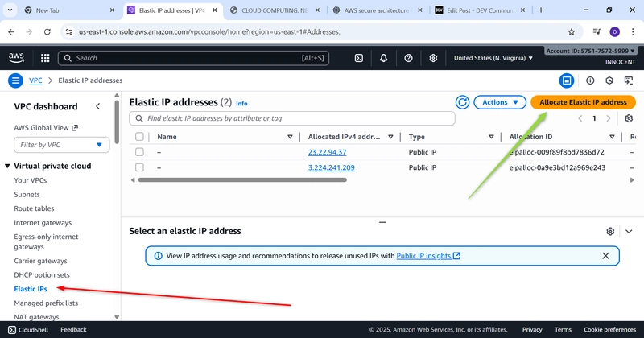
Task: Sort by the Allocation ID column arrow
Action: click(x=612, y=137)
